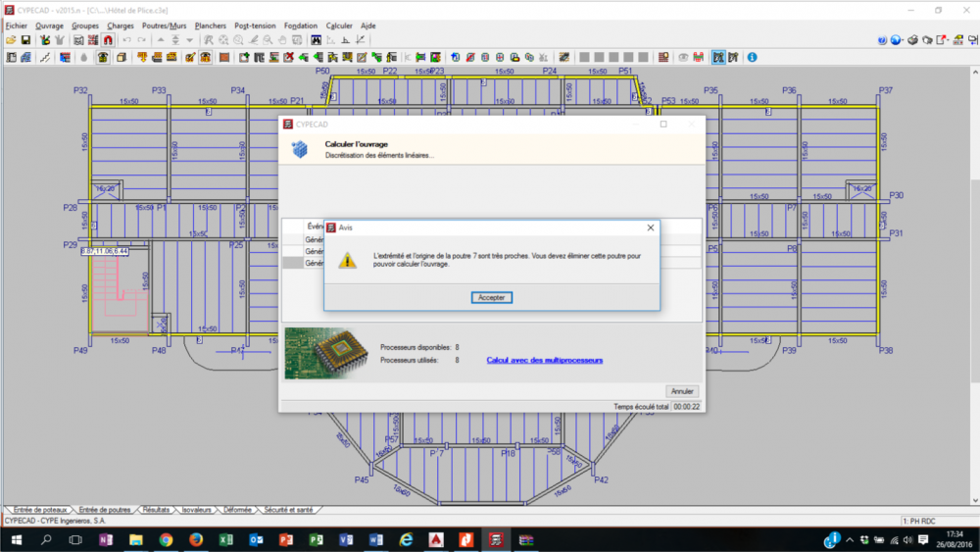The width and height of the screenshot is (980, 552).
Task: Switch to the Entrée de poutres tab
Action: 105,510
